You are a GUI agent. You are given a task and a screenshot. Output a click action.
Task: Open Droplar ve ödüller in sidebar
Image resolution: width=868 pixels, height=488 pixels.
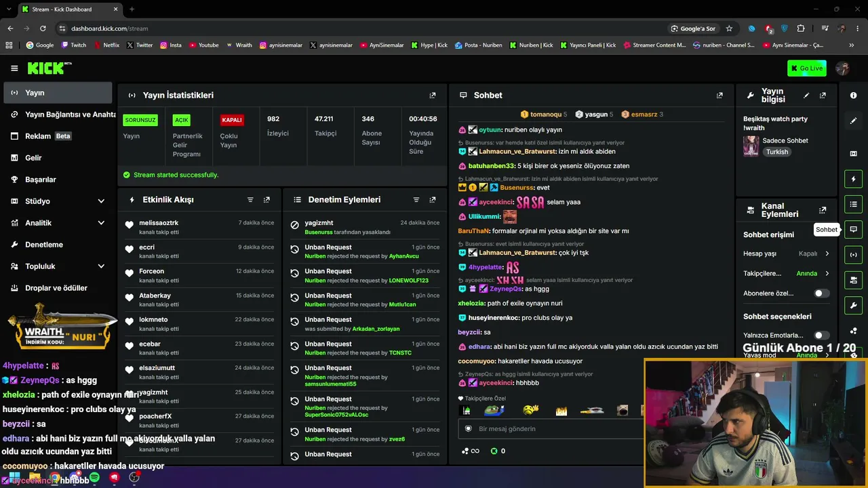pyautogui.click(x=58, y=288)
